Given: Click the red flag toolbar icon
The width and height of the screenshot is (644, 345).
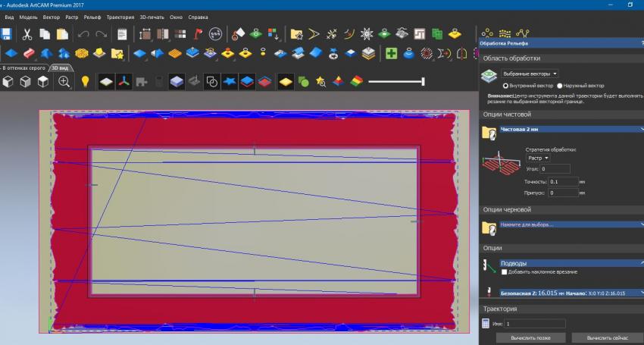Looking at the screenshot, I should 199,34.
